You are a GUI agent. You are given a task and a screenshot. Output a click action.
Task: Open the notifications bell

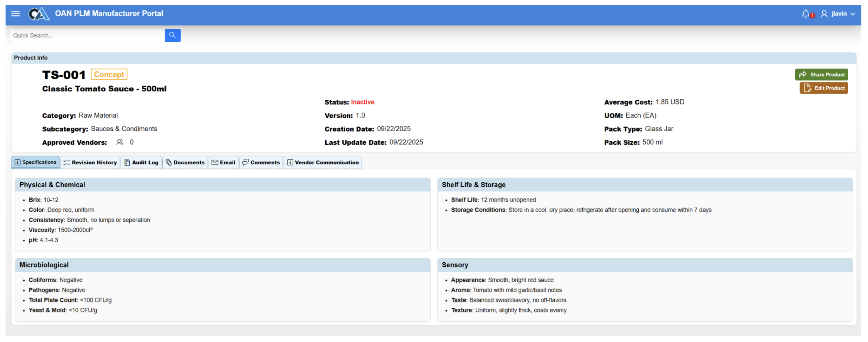[x=805, y=14]
